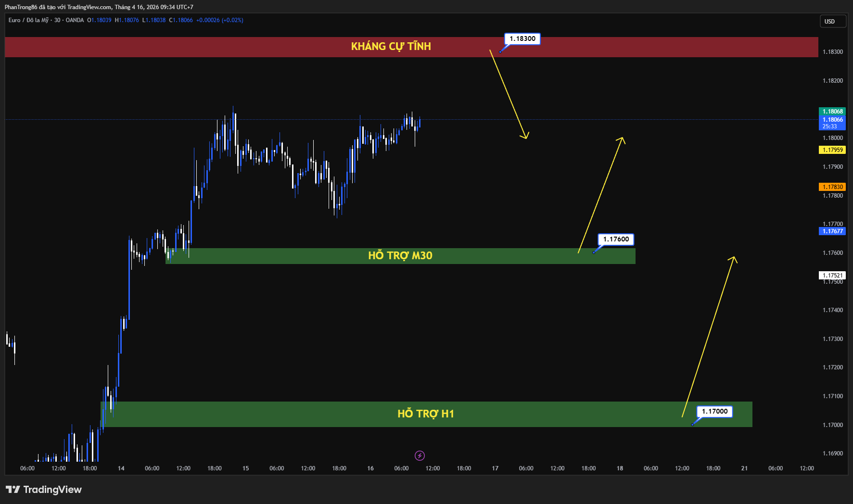
Task: Click the low value L1.18038
Action: pos(154,20)
